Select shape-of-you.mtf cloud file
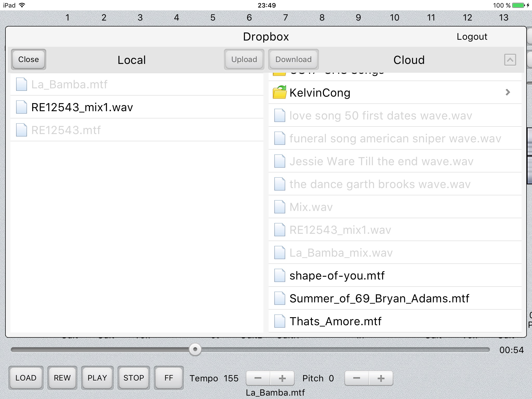This screenshot has height=399, width=532. [x=337, y=276]
